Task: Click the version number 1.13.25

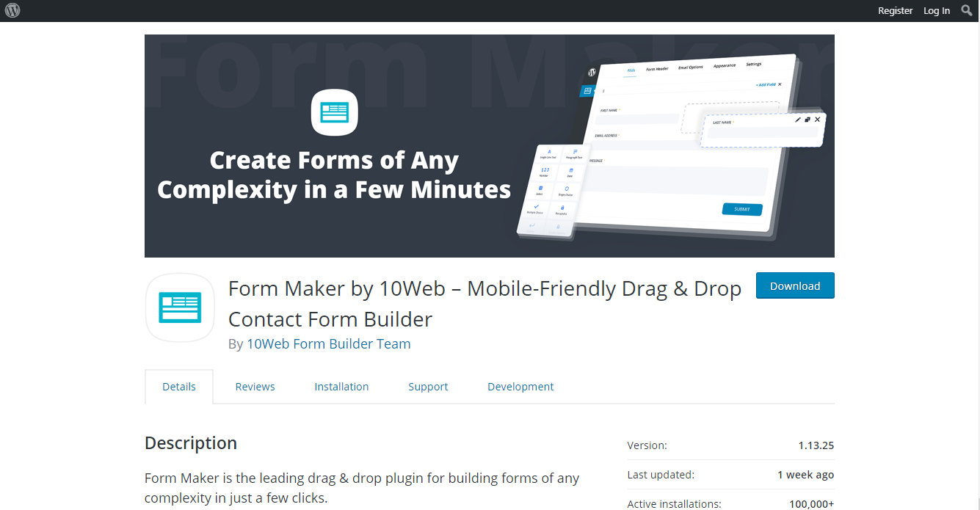Action: [x=816, y=445]
